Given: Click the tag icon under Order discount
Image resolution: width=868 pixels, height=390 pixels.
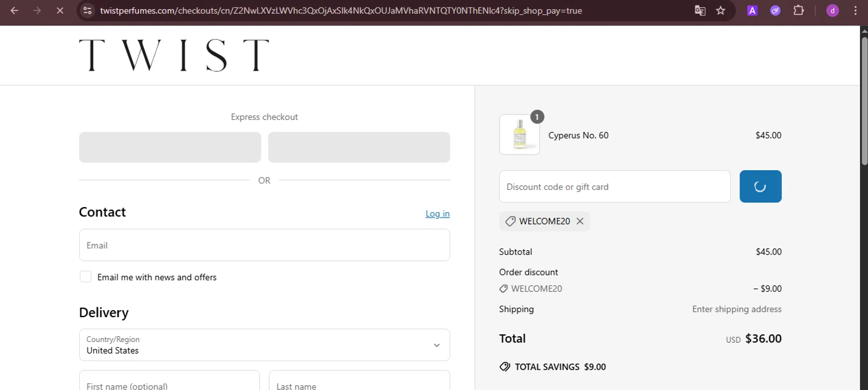Looking at the screenshot, I should coord(503,289).
